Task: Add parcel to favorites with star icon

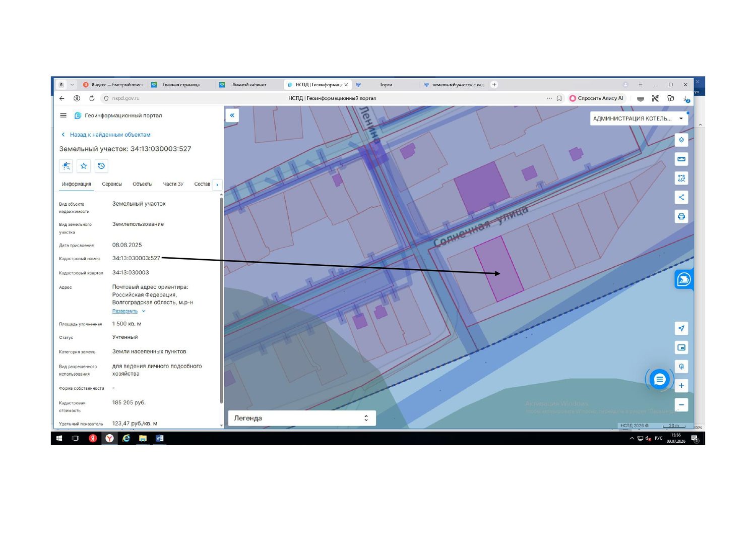Action: pyautogui.click(x=84, y=166)
